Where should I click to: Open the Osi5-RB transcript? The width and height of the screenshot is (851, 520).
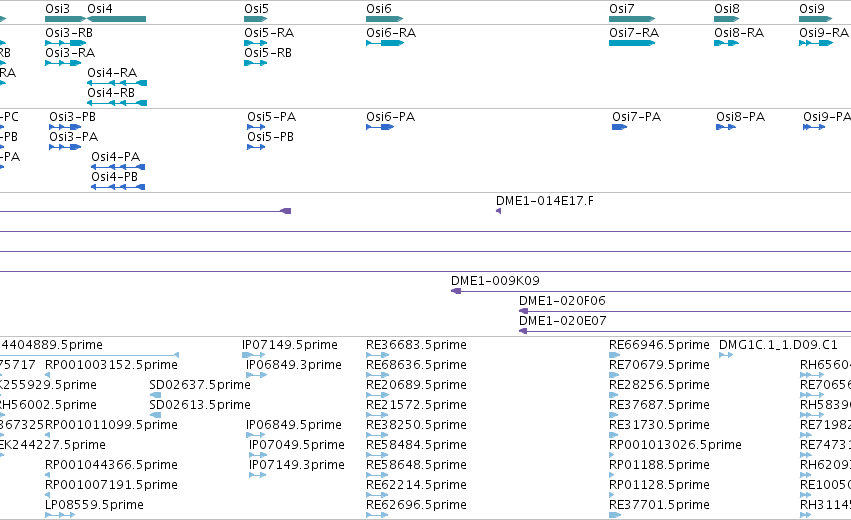[x=256, y=63]
